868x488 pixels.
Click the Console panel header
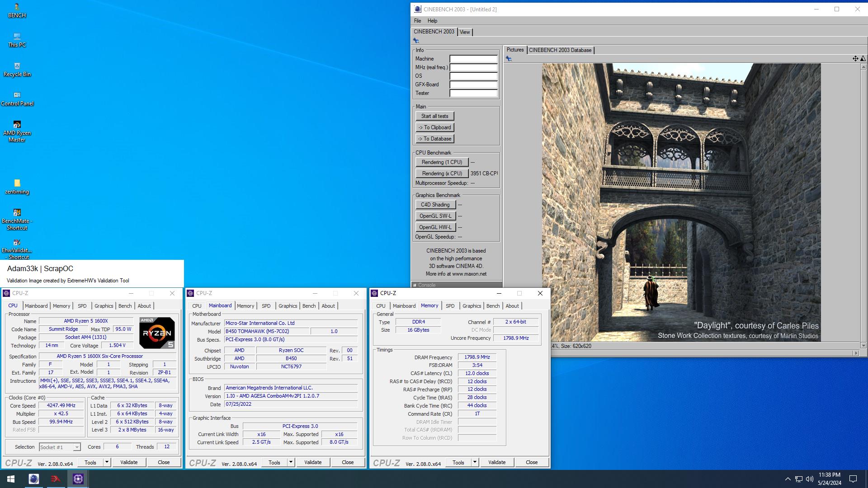pos(457,285)
